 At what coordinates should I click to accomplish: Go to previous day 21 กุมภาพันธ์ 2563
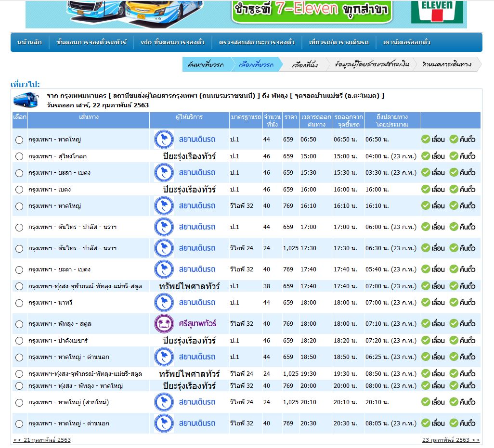[42, 440]
